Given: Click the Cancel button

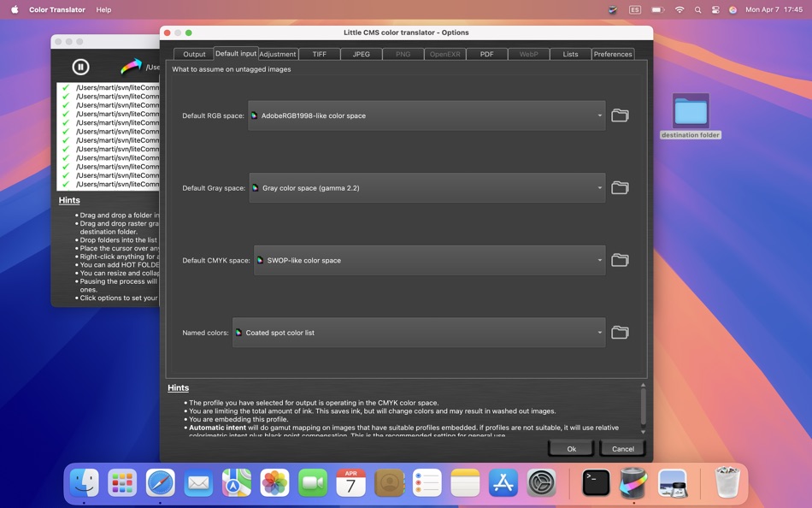Looking at the screenshot, I should (x=623, y=449).
